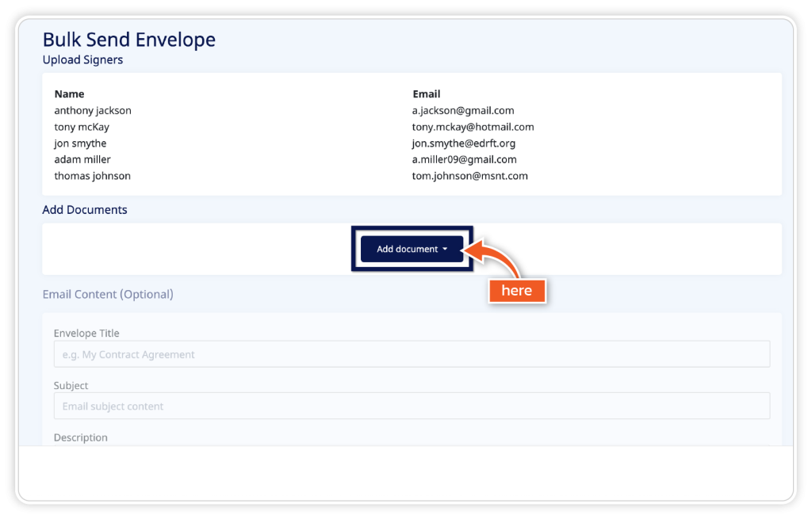The image size is (812, 519).
Task: Click the orange "here" callout label
Action: tap(516, 291)
